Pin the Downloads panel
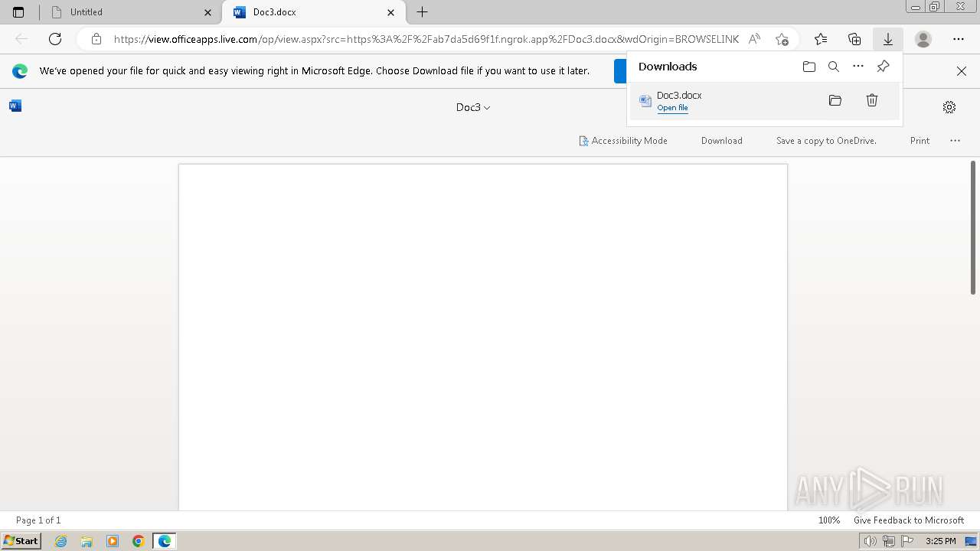 (883, 67)
